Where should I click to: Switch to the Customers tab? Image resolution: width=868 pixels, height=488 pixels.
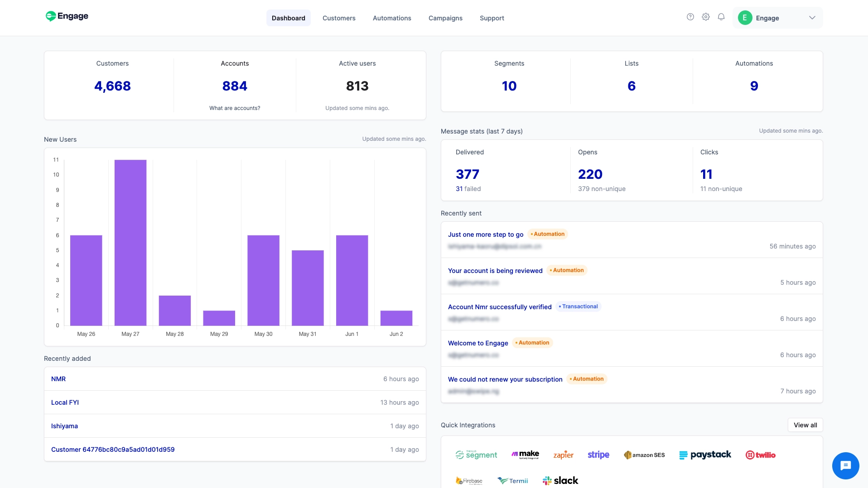coord(338,18)
